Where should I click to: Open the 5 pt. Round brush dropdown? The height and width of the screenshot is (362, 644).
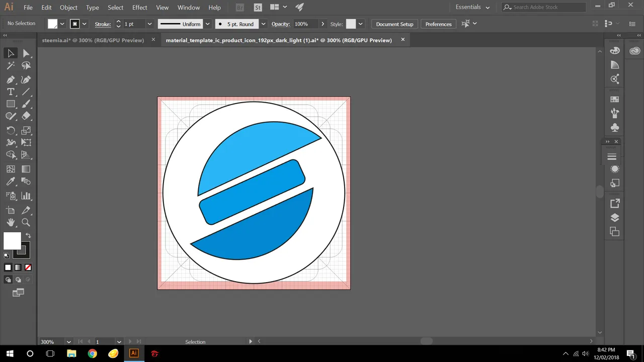264,24
